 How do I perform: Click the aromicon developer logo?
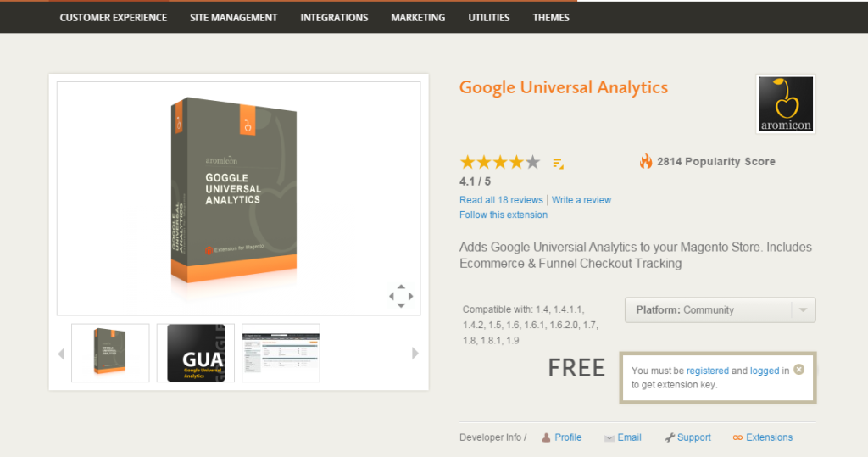click(x=785, y=104)
